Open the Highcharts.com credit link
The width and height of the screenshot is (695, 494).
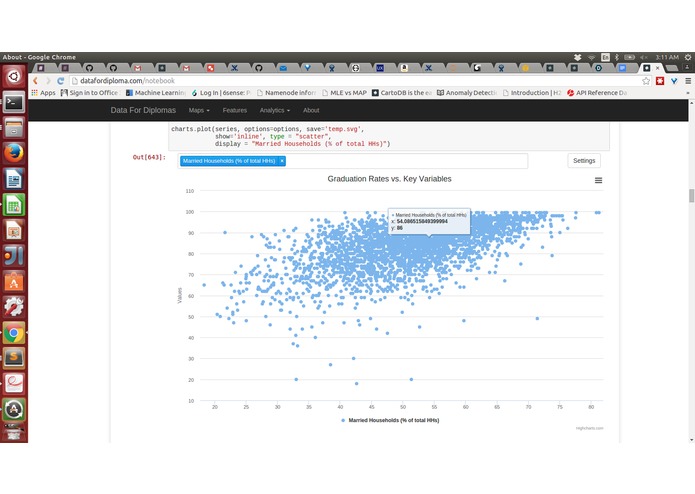(590, 428)
